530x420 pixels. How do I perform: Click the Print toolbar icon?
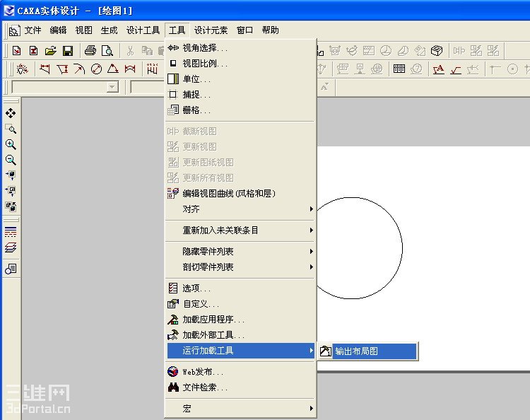coord(90,51)
